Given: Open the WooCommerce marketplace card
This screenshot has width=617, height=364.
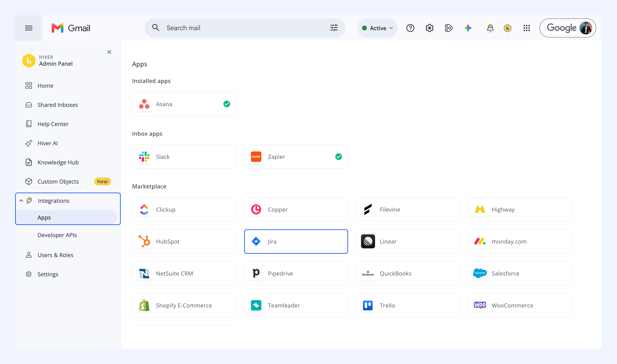Looking at the screenshot, I should 520,305.
